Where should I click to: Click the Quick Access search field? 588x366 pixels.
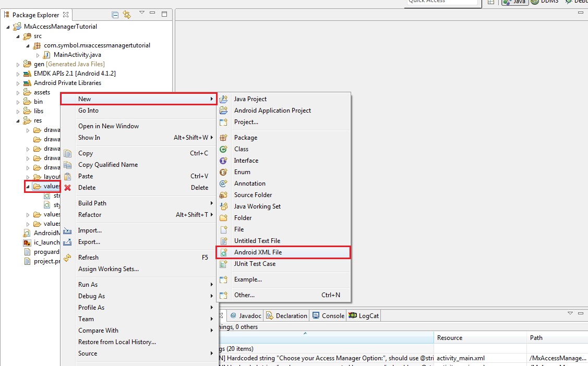(x=441, y=2)
